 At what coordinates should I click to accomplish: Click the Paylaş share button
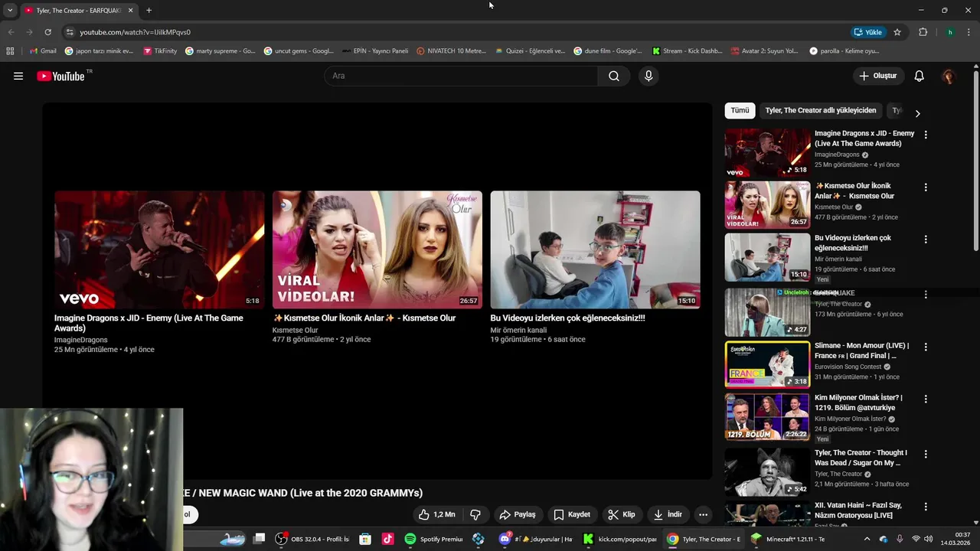pos(517,514)
